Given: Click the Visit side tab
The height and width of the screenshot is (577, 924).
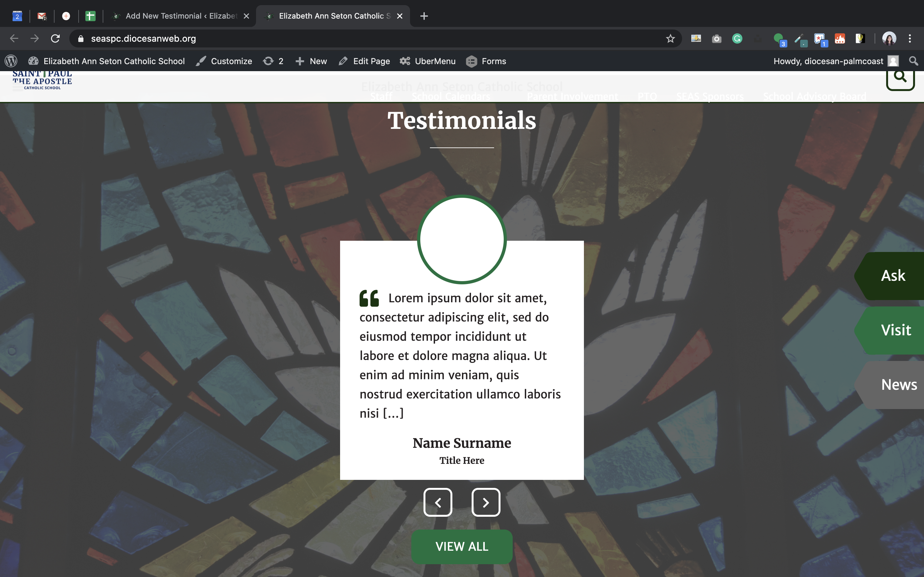Looking at the screenshot, I should click(895, 330).
